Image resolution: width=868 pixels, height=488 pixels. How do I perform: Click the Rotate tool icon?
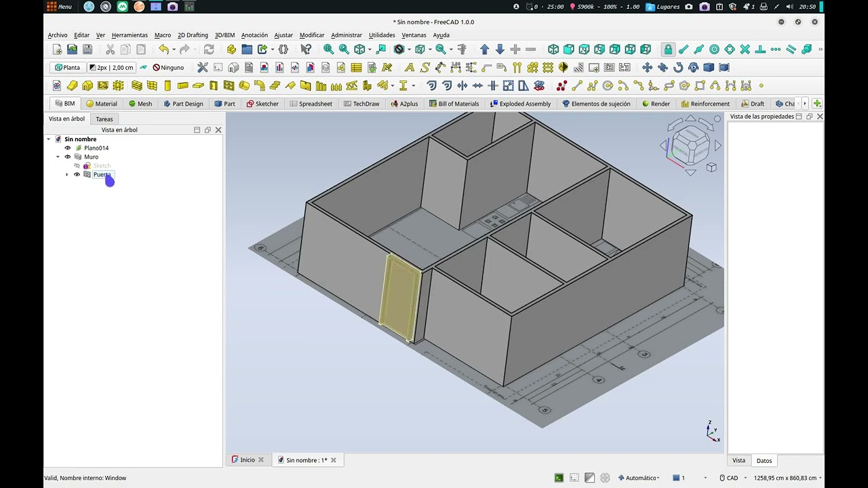(x=678, y=67)
